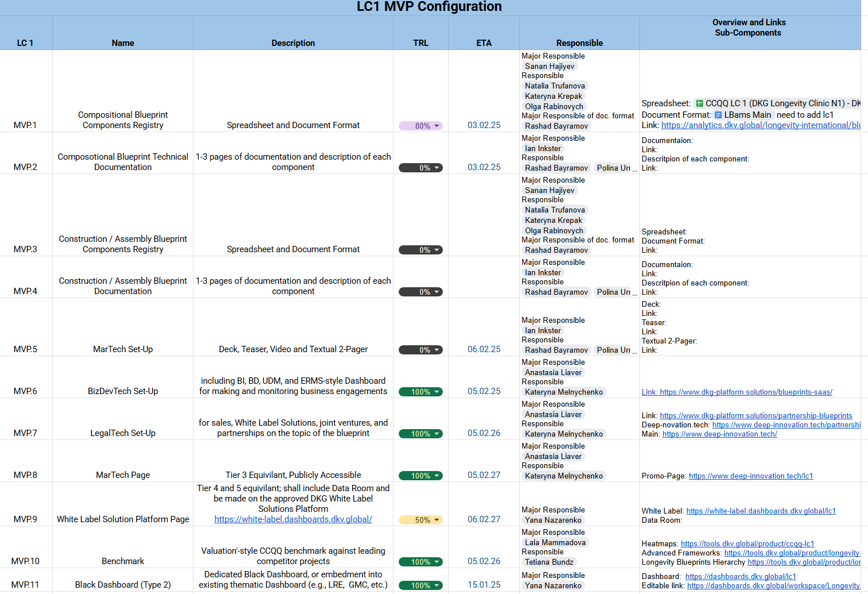Viewport: 868px width, 594px height.
Task: Click the Docs icon beside LBams Main
Action: coord(718,115)
